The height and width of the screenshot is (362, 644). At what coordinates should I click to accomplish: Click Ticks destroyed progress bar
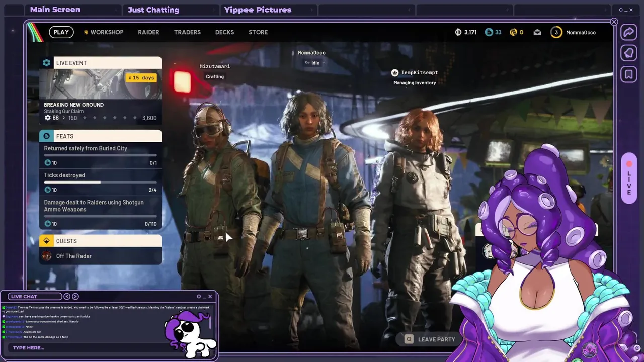point(101,182)
